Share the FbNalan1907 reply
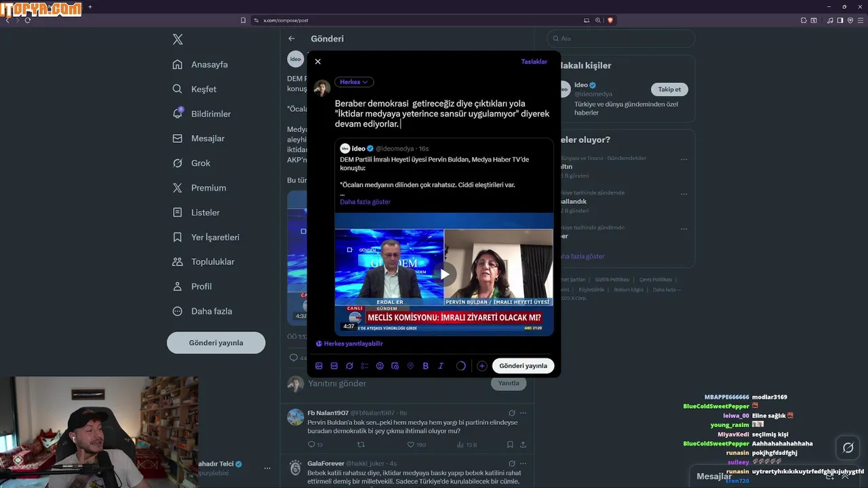Screen dimensions: 868x488 (x=523, y=445)
